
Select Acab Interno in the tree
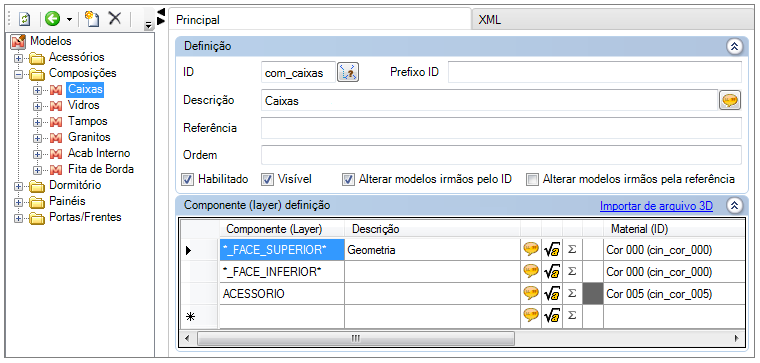coord(99,153)
